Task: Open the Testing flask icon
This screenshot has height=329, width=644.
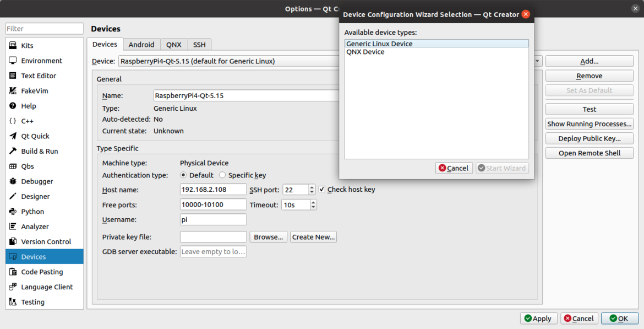Action: pos(13,302)
